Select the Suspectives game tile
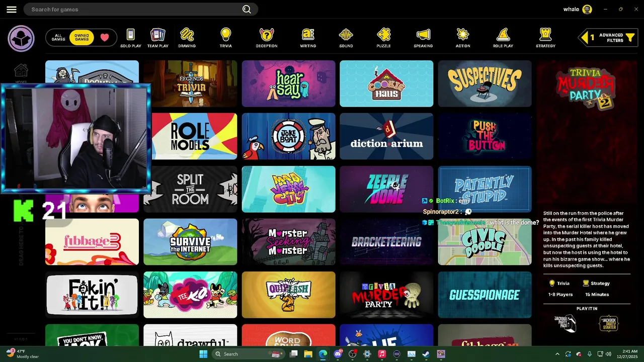644x362 pixels. tap(485, 83)
